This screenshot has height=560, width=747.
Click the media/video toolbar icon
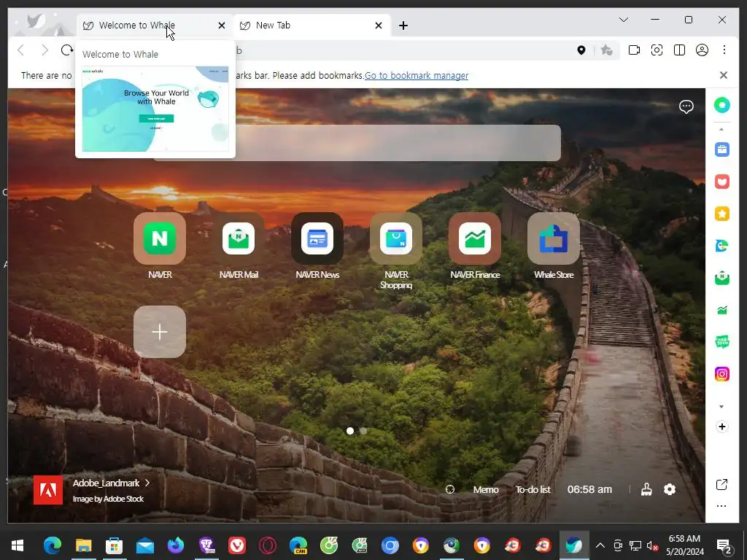pos(634,50)
